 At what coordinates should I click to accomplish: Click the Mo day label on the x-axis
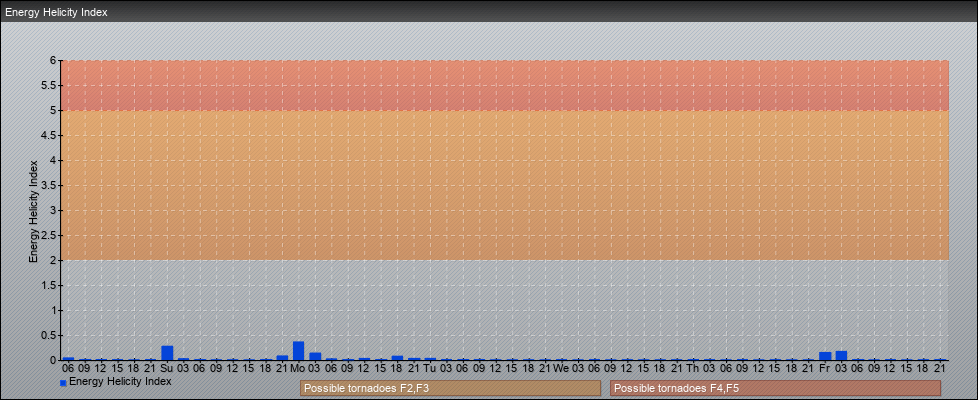pos(298,368)
